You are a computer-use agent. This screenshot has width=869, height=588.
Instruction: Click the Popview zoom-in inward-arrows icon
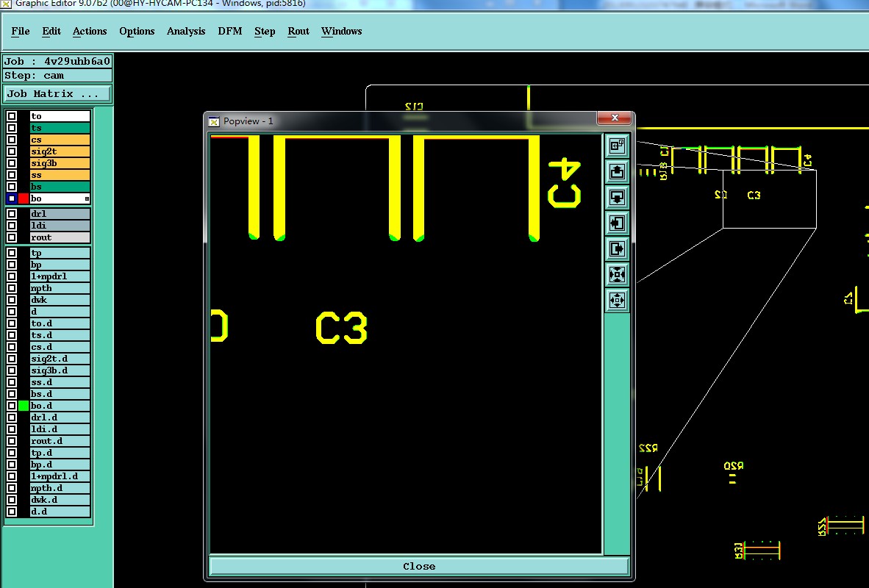(x=617, y=274)
